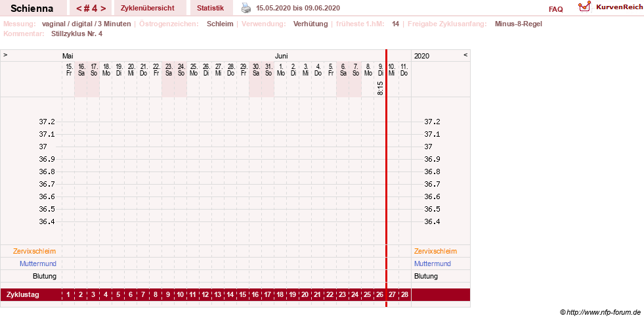This screenshot has height=320, width=644.
Task: Click the left 37.2 temperature axis label
Action: [47, 122]
